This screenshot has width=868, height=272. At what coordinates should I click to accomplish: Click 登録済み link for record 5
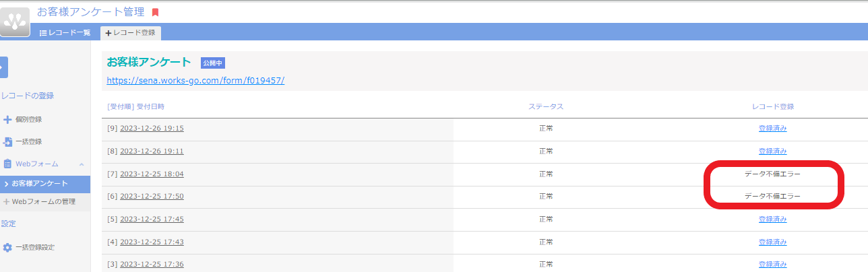click(x=772, y=219)
